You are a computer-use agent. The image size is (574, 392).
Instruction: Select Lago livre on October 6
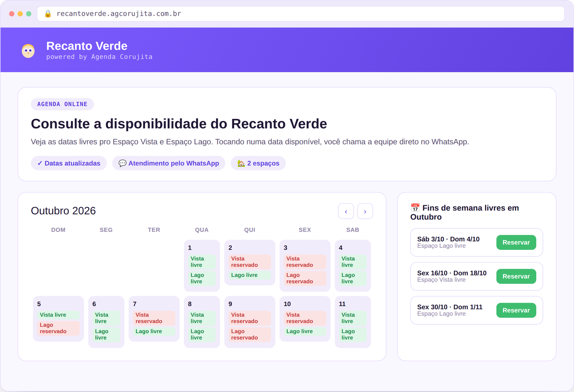click(x=106, y=334)
